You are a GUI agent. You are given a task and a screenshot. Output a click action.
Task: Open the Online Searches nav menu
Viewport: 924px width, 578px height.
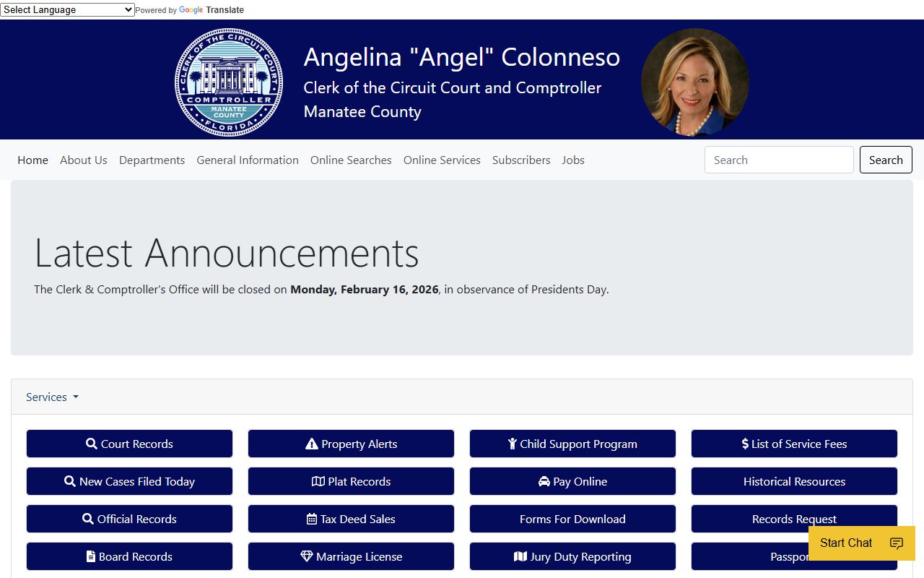pos(351,160)
